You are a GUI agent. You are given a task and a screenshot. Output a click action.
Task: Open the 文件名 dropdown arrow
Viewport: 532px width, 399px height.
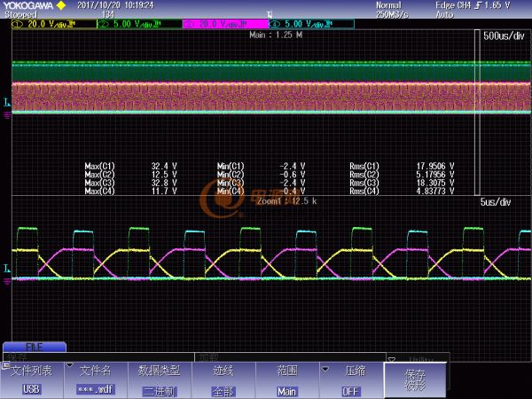click(69, 365)
